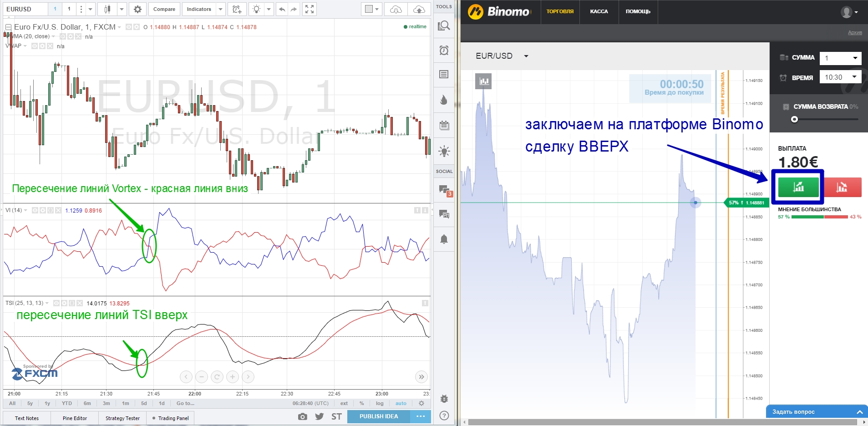This screenshot has width=868, height=426.
Task: Open the alerts clock icon in sidebar
Action: 444,50
